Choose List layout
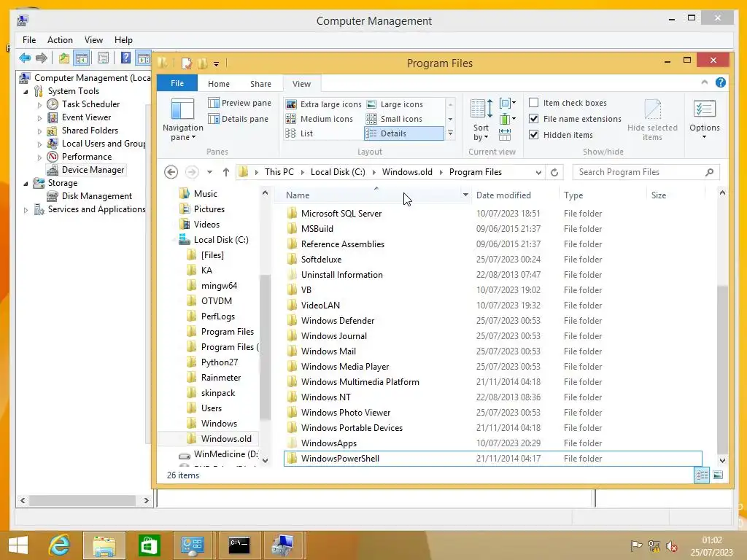This screenshot has width=747, height=560. pos(299,134)
